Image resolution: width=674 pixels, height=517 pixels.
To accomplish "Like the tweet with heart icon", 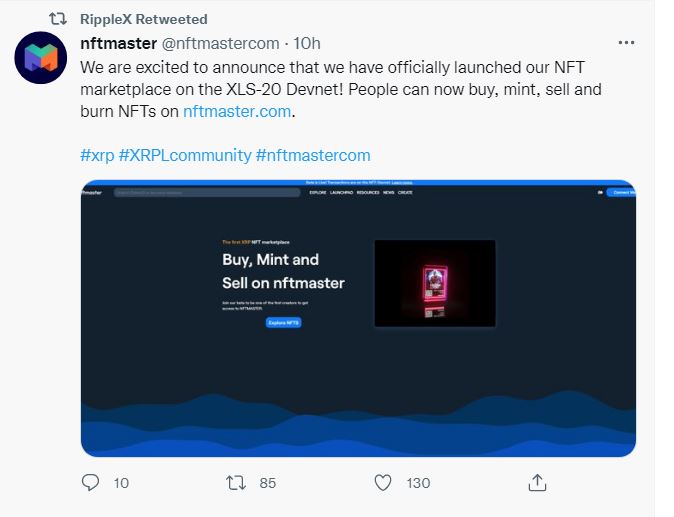I will pos(383,483).
